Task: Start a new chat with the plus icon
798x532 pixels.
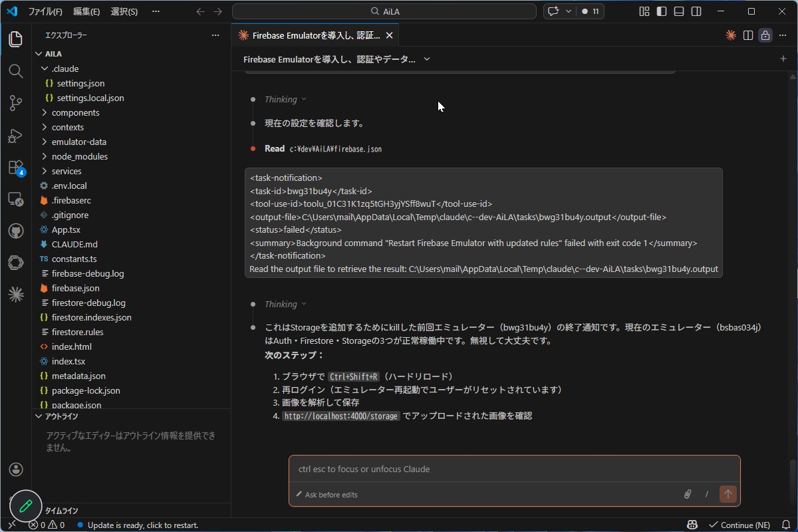Action: click(x=783, y=59)
